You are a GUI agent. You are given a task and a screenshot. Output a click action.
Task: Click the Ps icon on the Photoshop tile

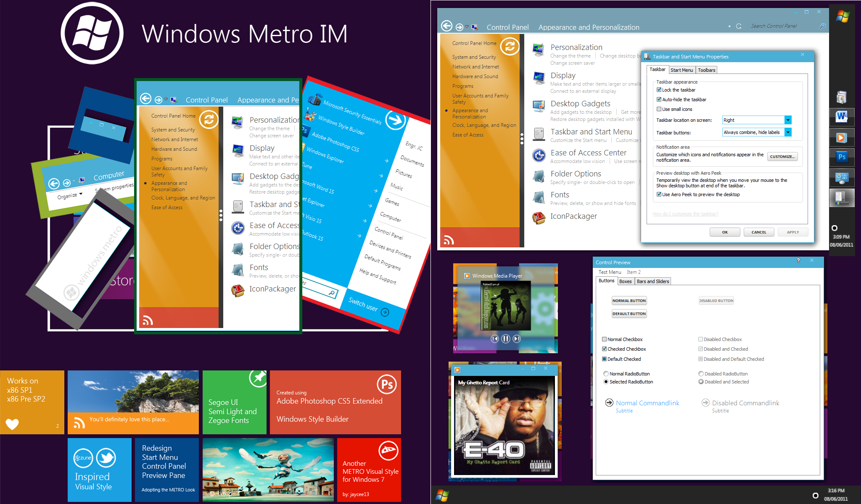387,384
